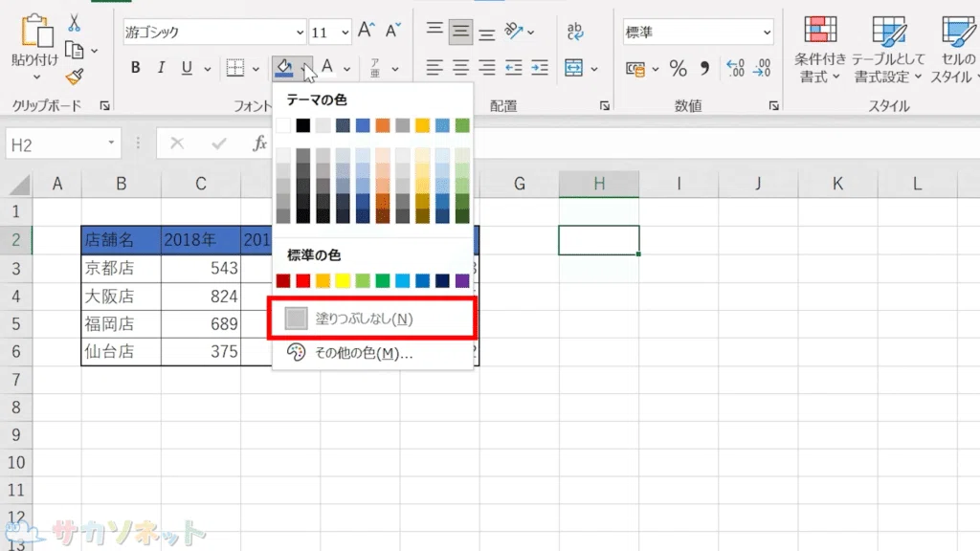Toggle center horizontal alignment
Viewport: 980px width, 551px height.
[460, 68]
